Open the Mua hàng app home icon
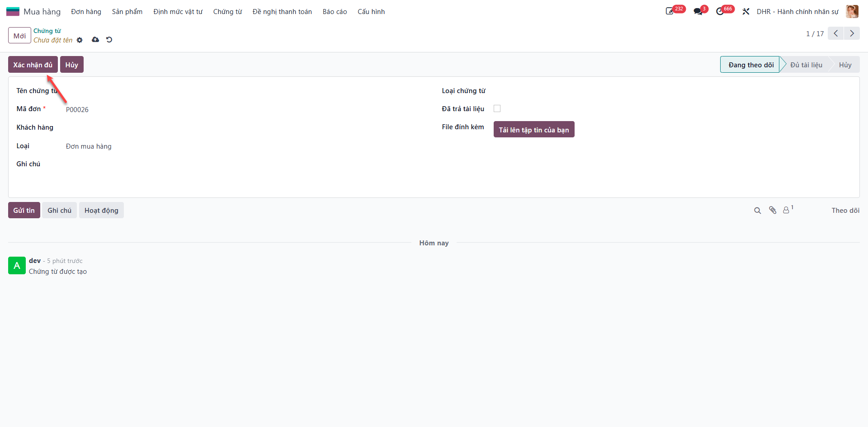Screen dimensions: 868x427 tap(13, 11)
